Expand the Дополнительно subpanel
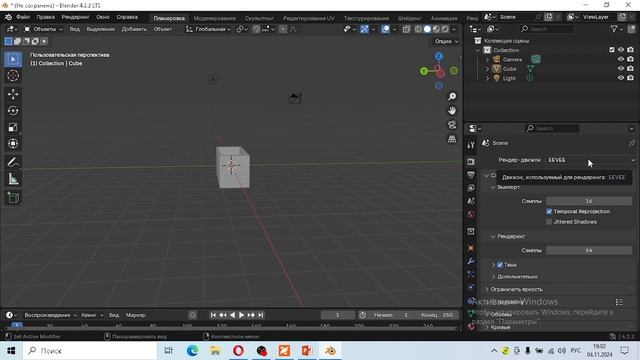The width and height of the screenshot is (640, 360). pos(514,277)
